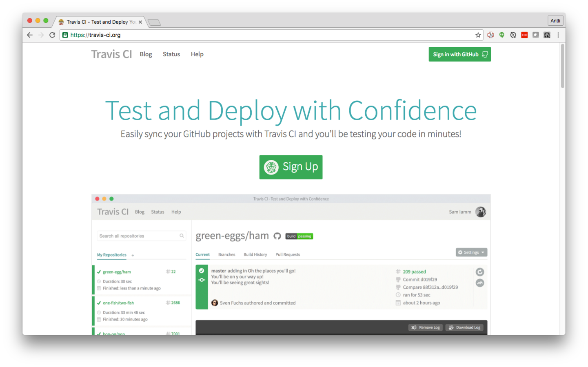Switch to the Branches tab
Image resolution: width=588 pixels, height=367 pixels.
point(226,254)
